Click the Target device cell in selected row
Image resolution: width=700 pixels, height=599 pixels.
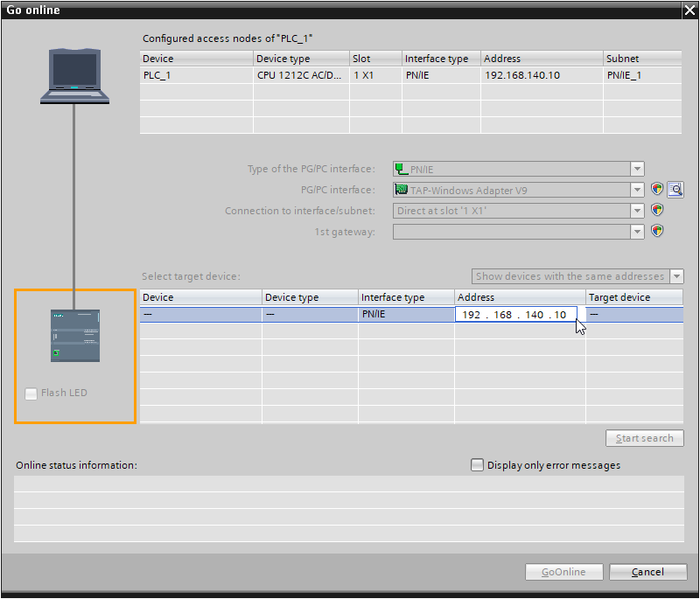634,315
